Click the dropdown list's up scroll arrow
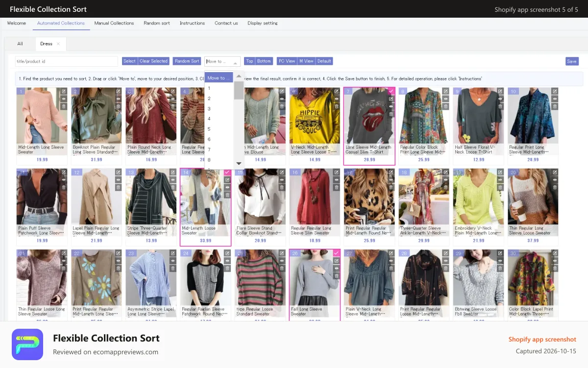The height and width of the screenshot is (368, 588). (x=239, y=76)
